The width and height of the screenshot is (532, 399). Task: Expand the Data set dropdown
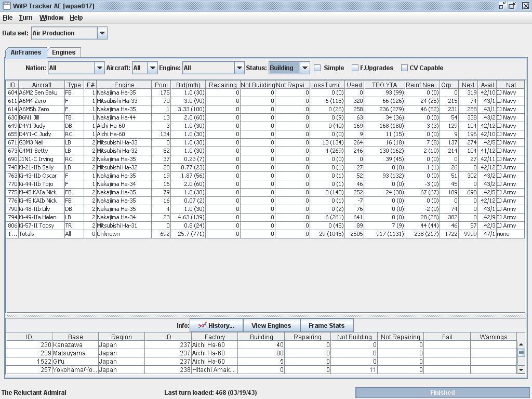[102, 33]
